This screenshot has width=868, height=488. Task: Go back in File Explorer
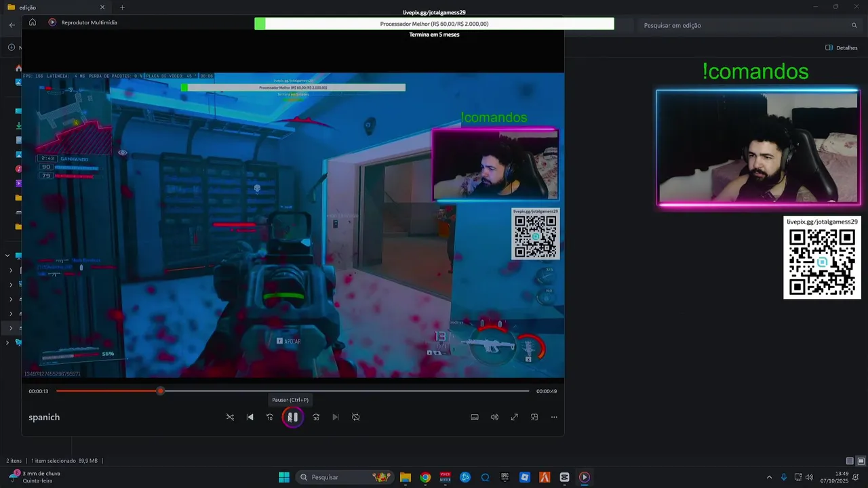coord(12,25)
